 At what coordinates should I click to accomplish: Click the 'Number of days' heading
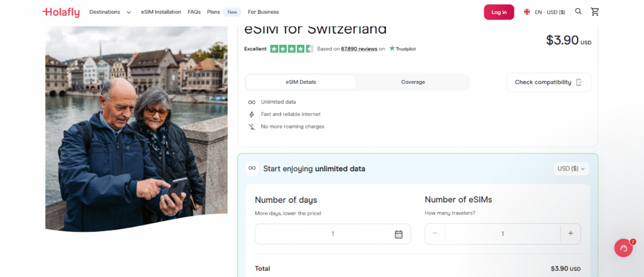click(286, 200)
